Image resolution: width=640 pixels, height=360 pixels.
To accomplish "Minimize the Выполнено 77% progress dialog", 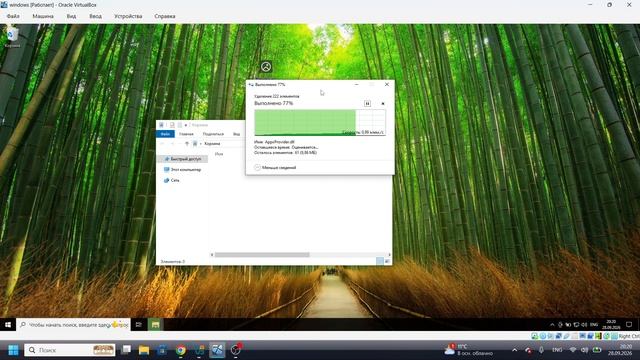I will tap(357, 84).
